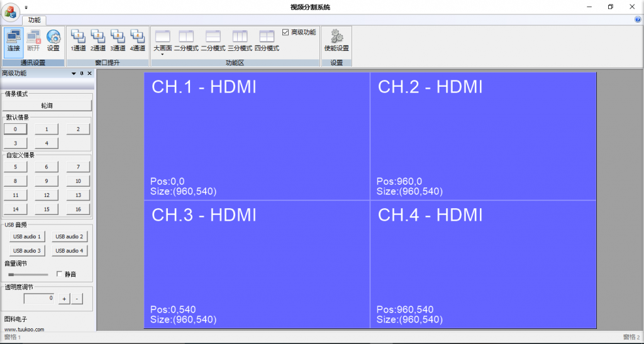Select custom scene 15
This screenshot has width=644, height=344.
click(x=47, y=209)
